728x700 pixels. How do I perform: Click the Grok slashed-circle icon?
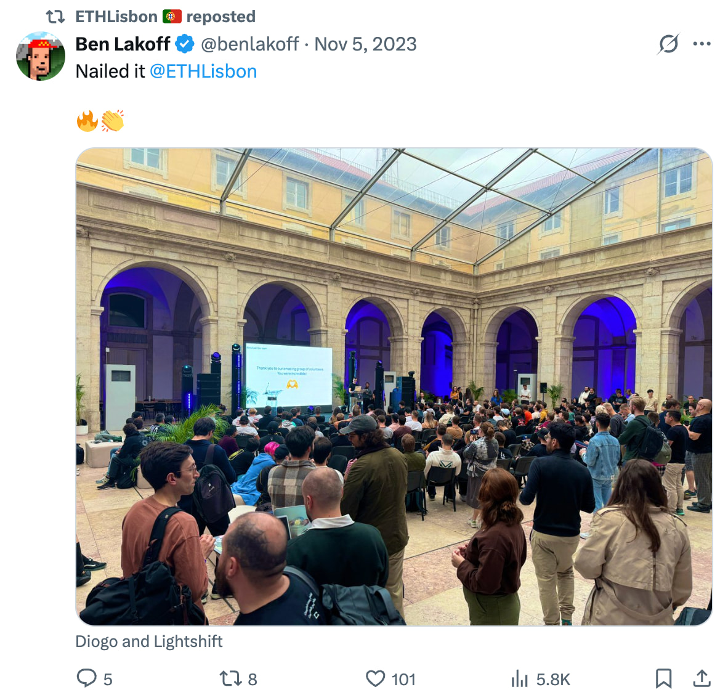[668, 44]
